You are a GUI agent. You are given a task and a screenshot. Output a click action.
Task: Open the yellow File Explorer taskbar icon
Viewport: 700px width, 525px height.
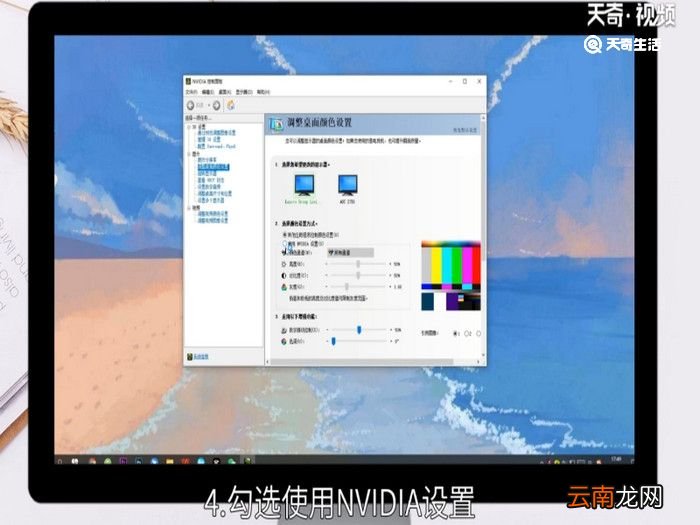(169, 460)
